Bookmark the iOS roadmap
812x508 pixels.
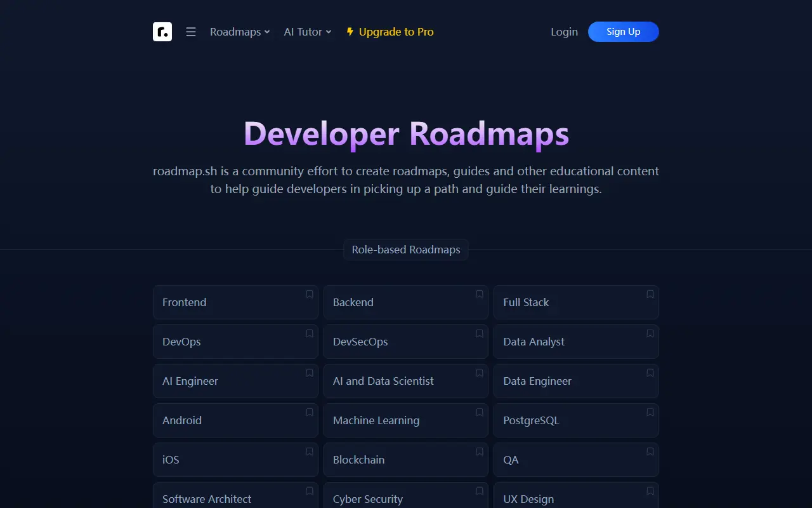pos(310,451)
